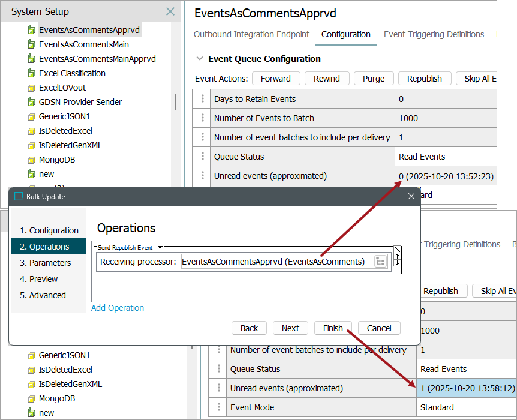
Task: Click the Finish button in Bulk Update
Action: 333,328
